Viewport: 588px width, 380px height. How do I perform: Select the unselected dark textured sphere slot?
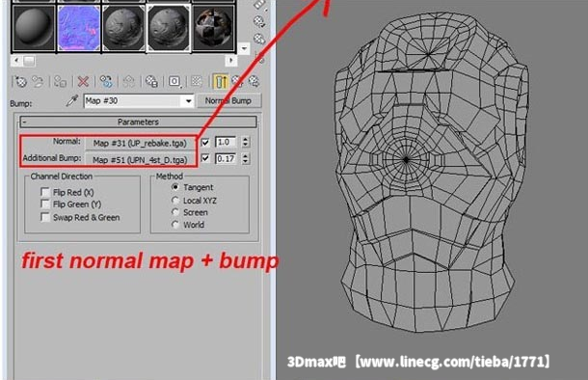[123, 28]
